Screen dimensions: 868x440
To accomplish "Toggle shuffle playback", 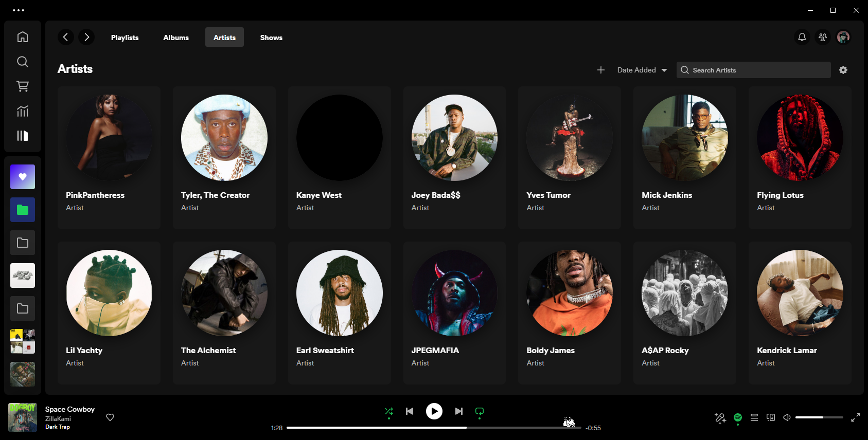I will tap(389, 411).
